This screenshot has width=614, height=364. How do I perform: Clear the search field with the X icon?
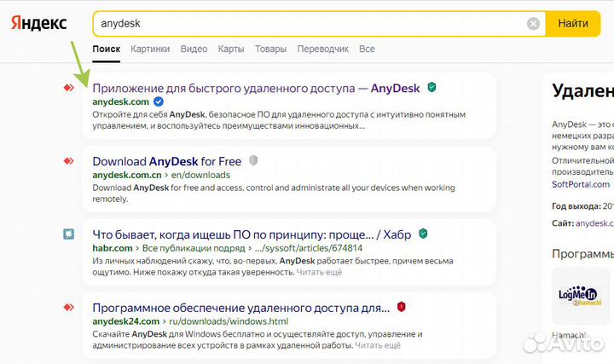pos(533,24)
